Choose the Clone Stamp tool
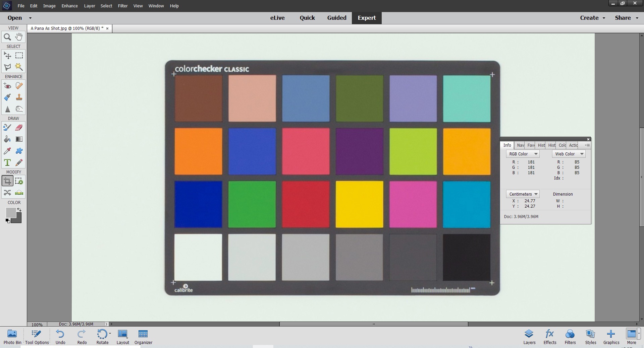Screen dimensions: 644x348 [x=19, y=97]
